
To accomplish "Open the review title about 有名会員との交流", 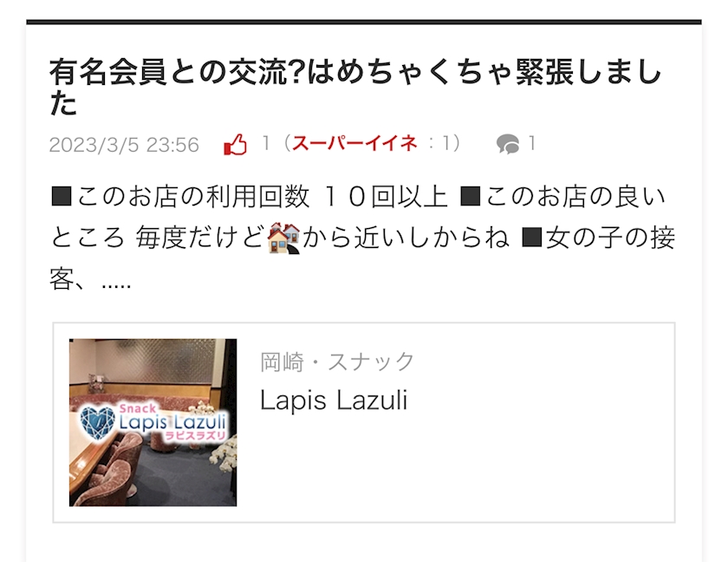I will pyautogui.click(x=355, y=87).
